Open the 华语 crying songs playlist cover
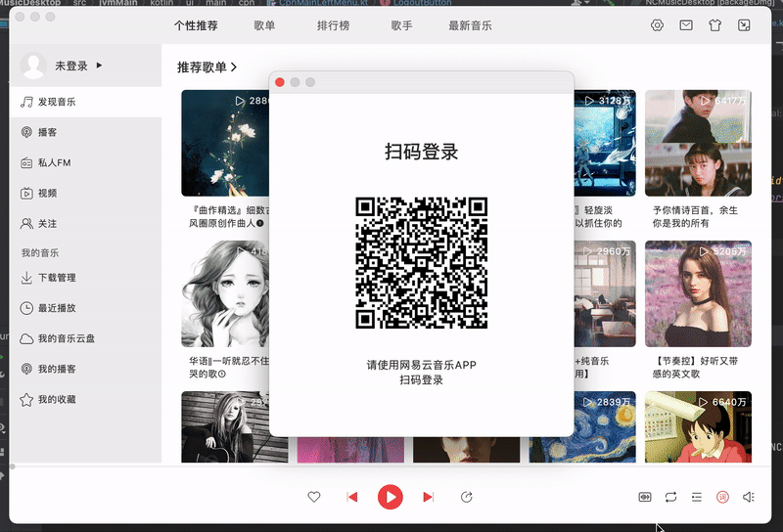Image resolution: width=783 pixels, height=532 pixels. click(x=225, y=294)
